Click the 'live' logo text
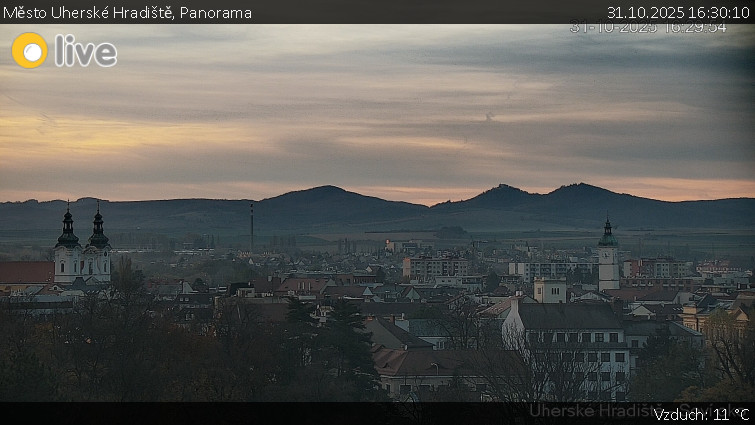Image resolution: width=755 pixels, height=425 pixels. tap(86, 51)
